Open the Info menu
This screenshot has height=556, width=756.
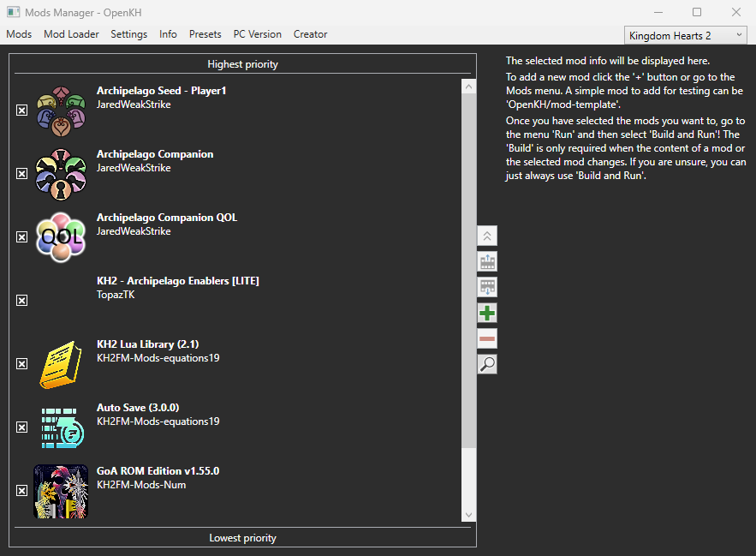(x=168, y=34)
